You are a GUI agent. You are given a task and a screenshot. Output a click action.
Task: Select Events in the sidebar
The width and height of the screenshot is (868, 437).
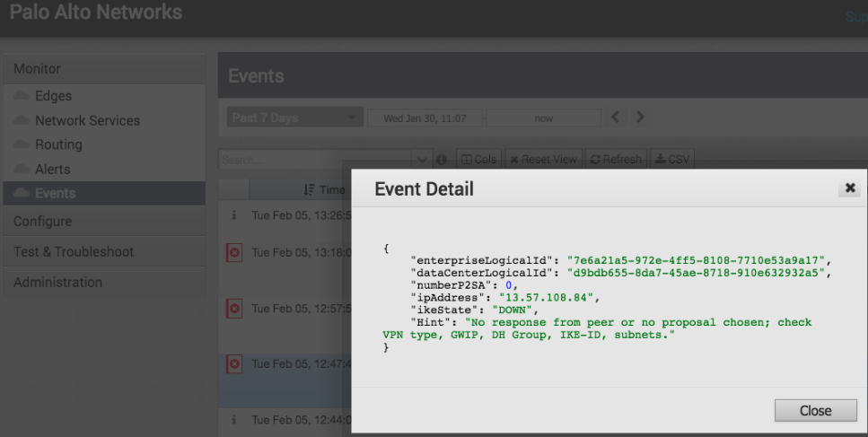pyautogui.click(x=104, y=193)
